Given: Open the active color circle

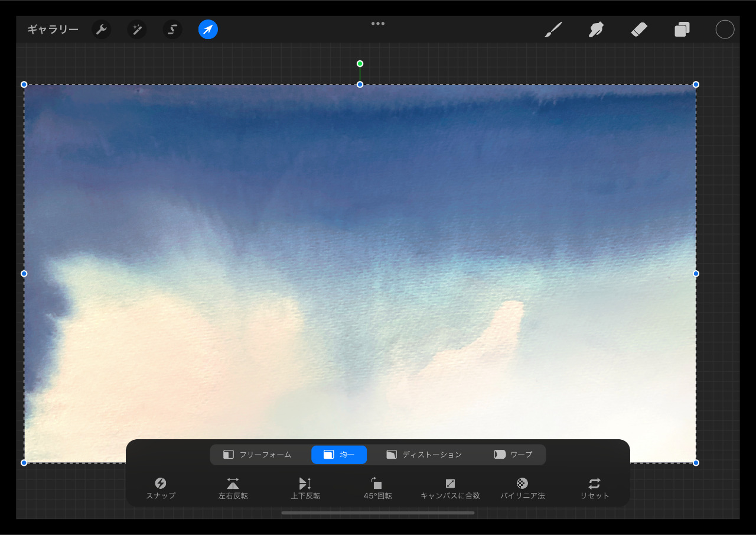Looking at the screenshot, I should click(x=725, y=30).
